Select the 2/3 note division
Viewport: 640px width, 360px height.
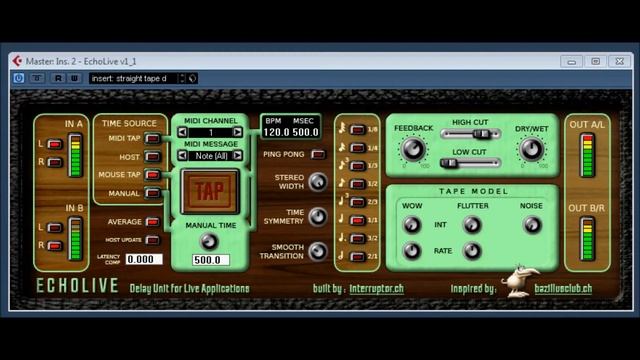tap(358, 202)
